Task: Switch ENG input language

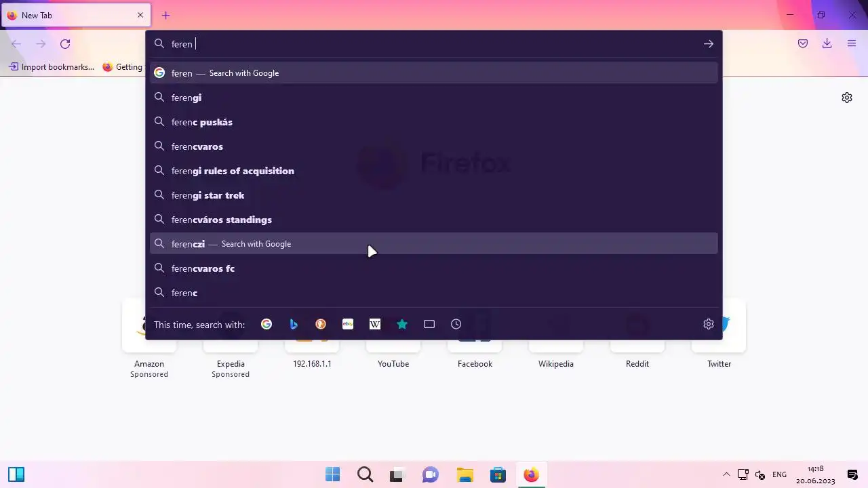Action: point(780,474)
